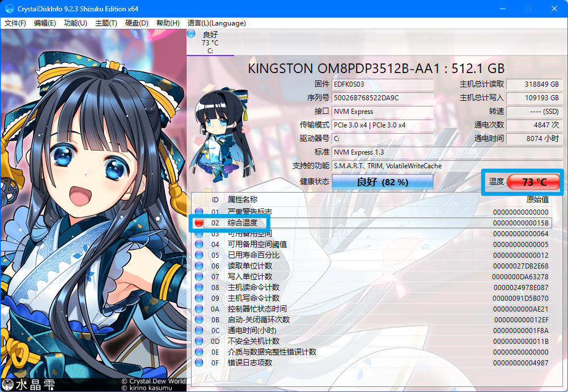Click the blue status icon beside 01 严重警告标志
This screenshot has height=392, width=568.
click(198, 212)
